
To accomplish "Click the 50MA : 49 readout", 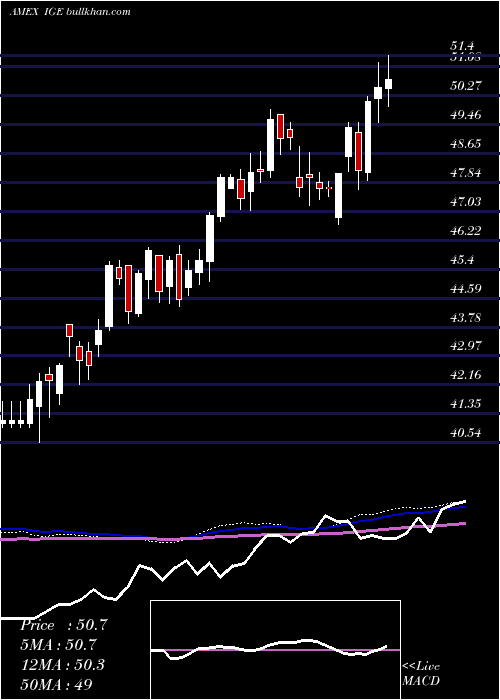I will click(56, 684).
